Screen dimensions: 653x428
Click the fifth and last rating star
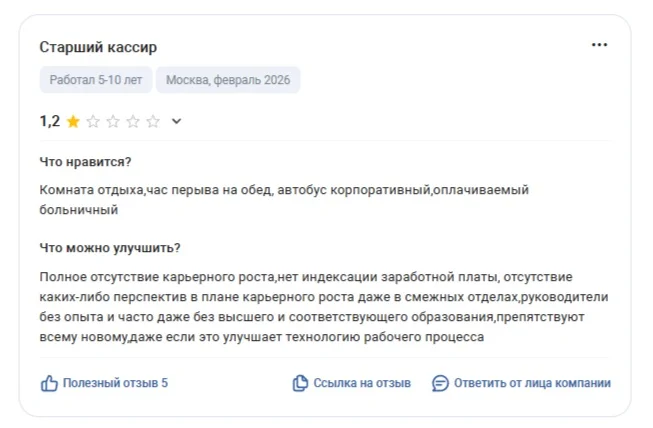click(153, 122)
